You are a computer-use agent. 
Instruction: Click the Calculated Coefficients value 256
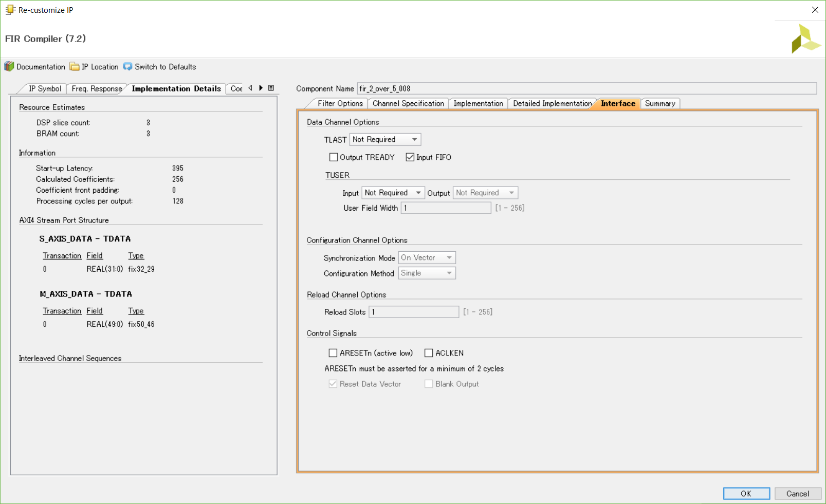click(x=178, y=179)
